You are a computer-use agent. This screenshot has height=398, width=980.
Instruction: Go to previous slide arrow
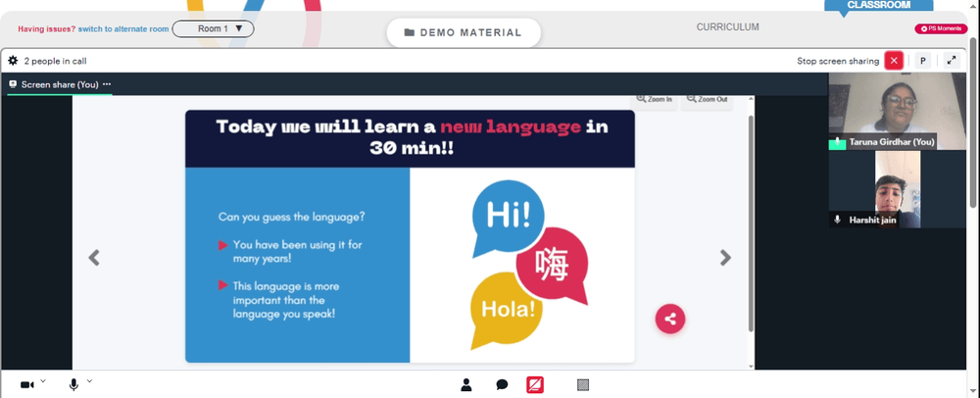pos(94,258)
